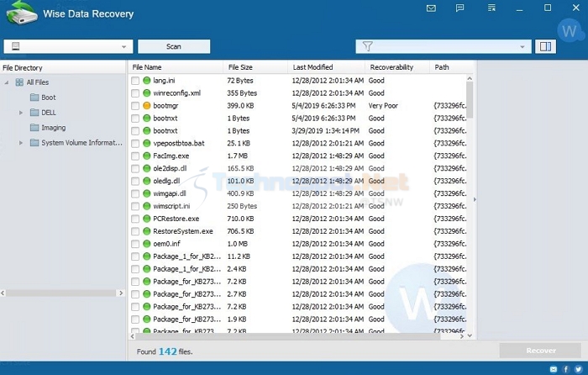The image size is (588, 375).
Task: Open the drive selection dropdown
Action: pos(123,47)
